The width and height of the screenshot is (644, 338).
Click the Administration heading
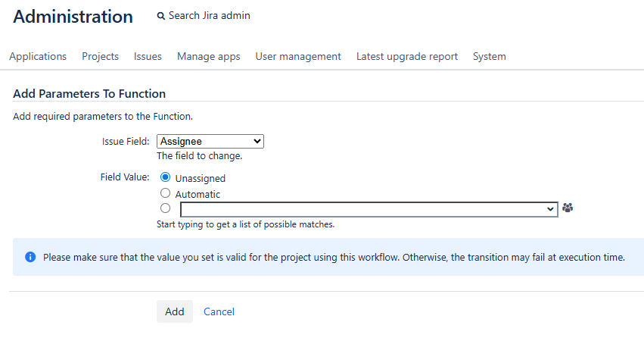(x=73, y=17)
